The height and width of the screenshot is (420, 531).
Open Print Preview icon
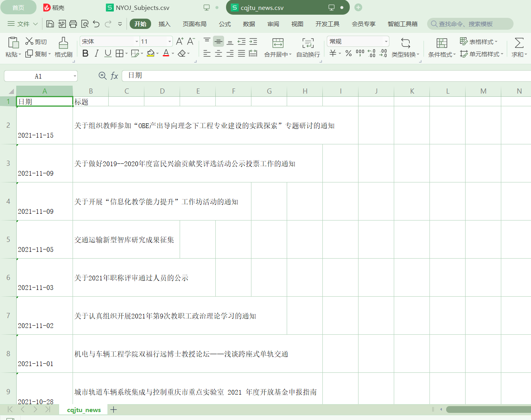[84, 24]
